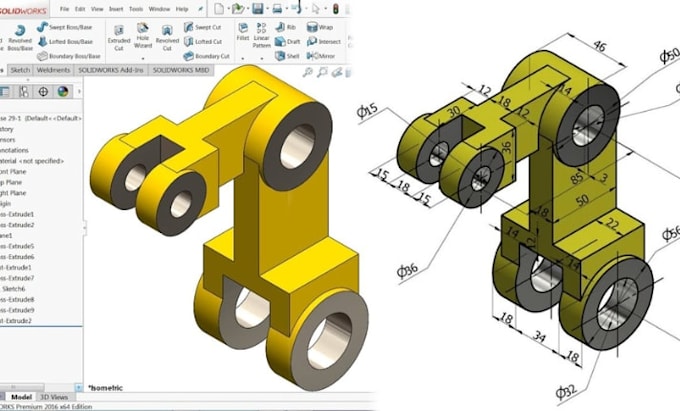This screenshot has height=411, width=680.
Task: Start the Linear Pattern tool
Action: (262, 35)
